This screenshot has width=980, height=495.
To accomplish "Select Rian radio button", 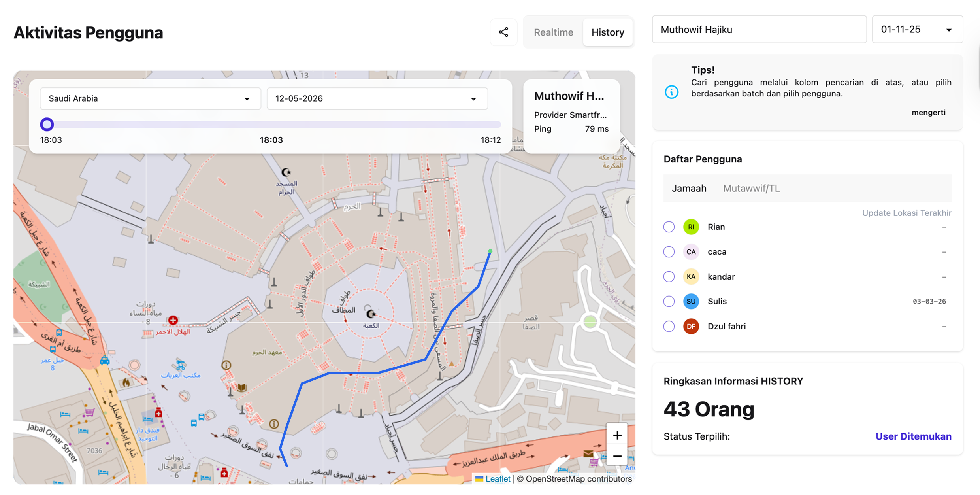I will [669, 227].
